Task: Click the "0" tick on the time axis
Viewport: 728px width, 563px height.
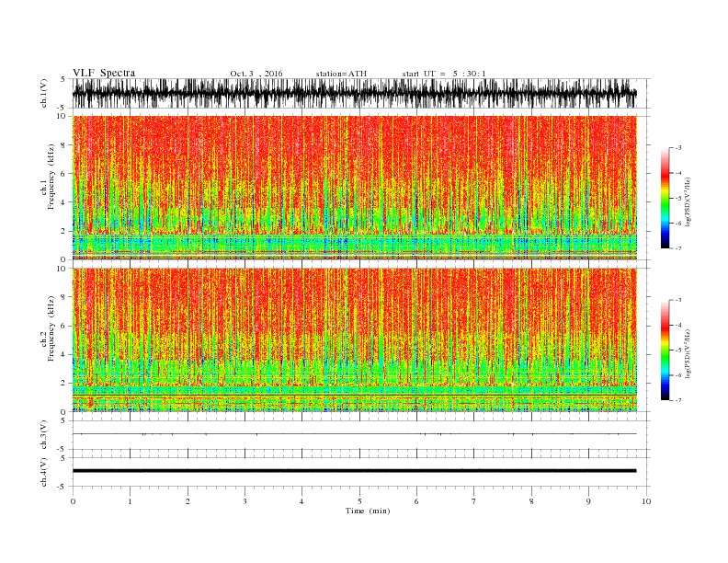Action: point(73,501)
